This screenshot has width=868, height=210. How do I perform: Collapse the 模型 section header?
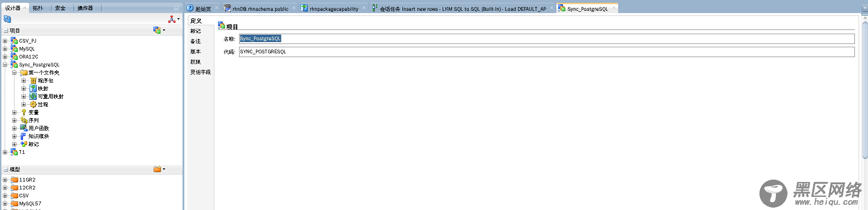pos(6,169)
